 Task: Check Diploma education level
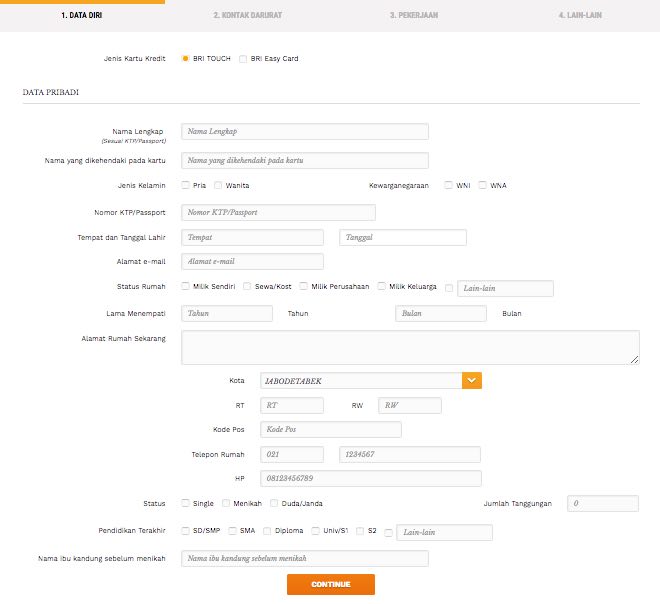[267, 531]
